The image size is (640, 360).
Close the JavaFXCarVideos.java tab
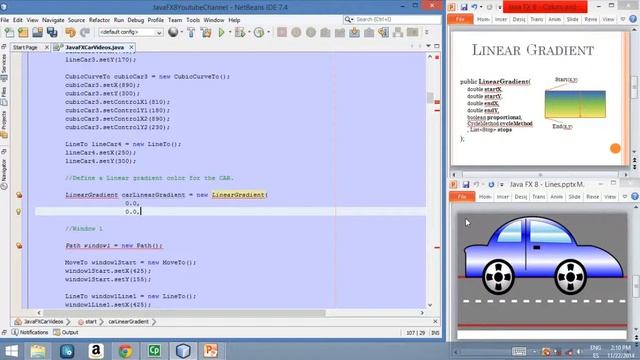[131, 47]
